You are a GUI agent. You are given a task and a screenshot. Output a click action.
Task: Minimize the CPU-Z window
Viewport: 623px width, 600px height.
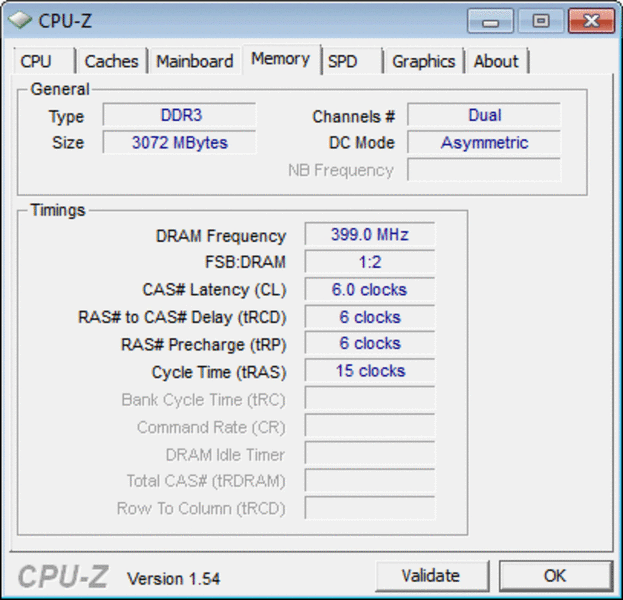point(490,21)
